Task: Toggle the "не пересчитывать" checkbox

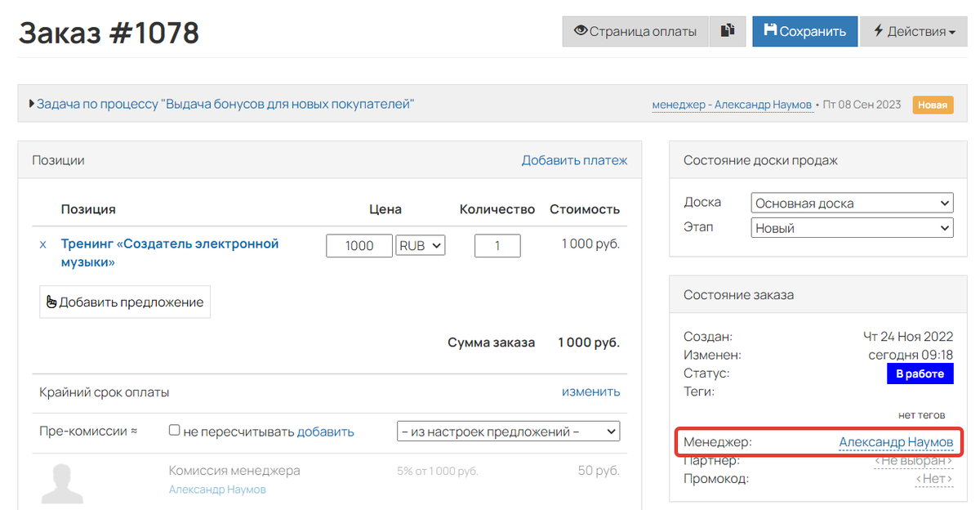Action: click(x=174, y=431)
